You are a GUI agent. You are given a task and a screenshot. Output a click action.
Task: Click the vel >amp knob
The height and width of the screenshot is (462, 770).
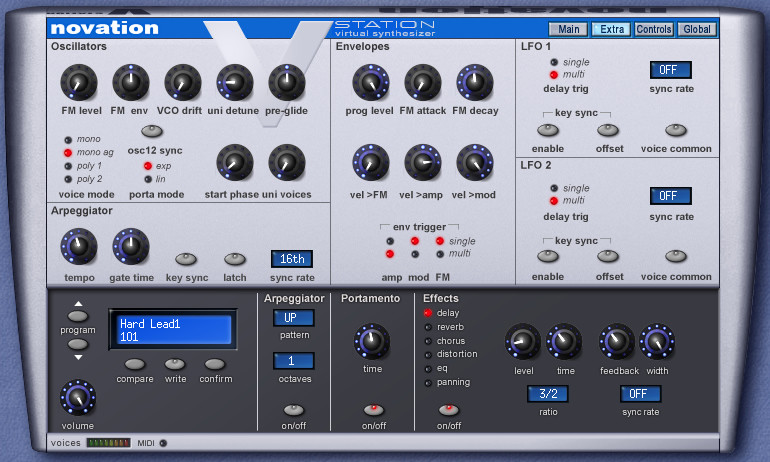click(x=423, y=163)
